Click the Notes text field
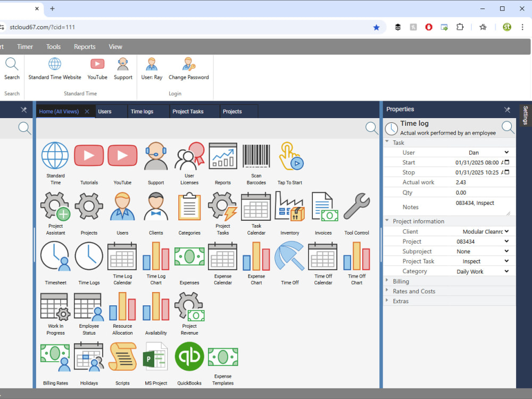532x399 pixels. point(482,206)
